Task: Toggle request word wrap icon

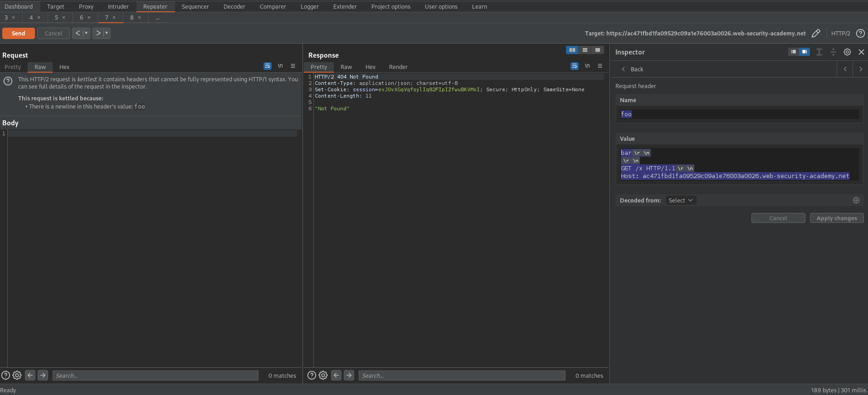Action: coord(268,66)
